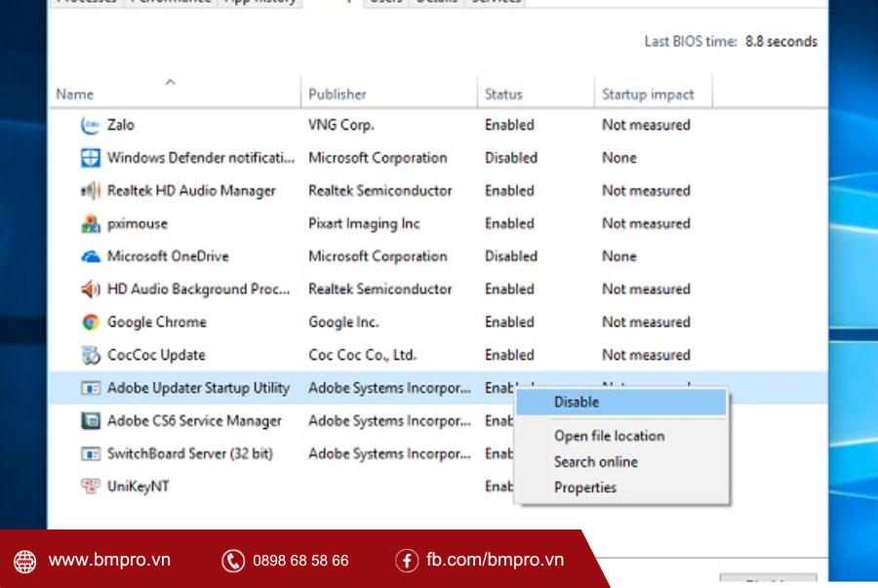
Task: Click VNG Corp. publisher cell
Action: pyautogui.click(x=341, y=125)
